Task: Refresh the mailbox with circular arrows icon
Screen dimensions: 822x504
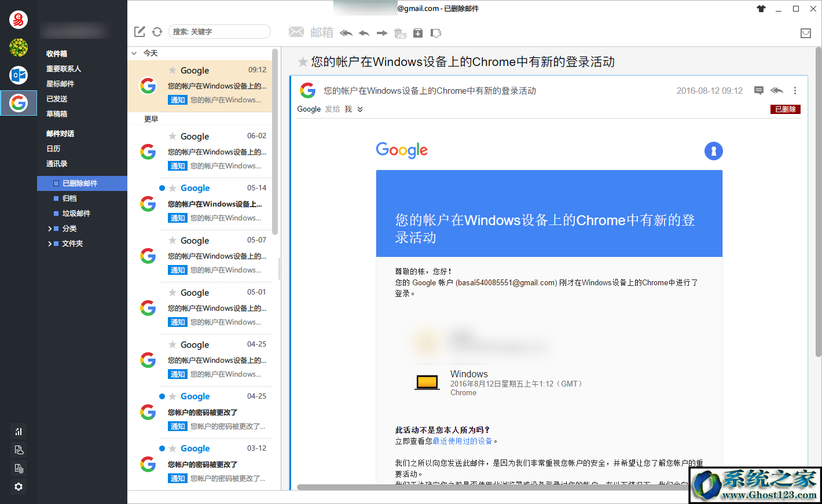Action: (157, 32)
